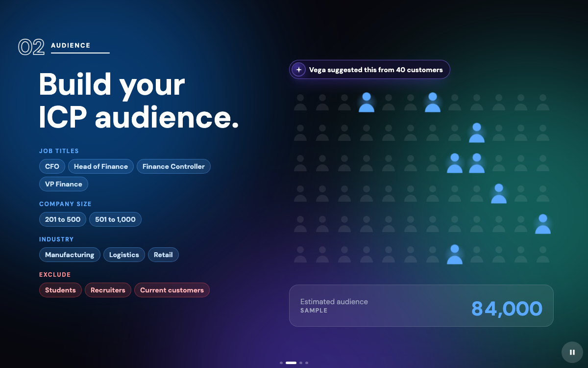Choose the Logistics industry chip
Screen dimensions: 588x368
124,255
